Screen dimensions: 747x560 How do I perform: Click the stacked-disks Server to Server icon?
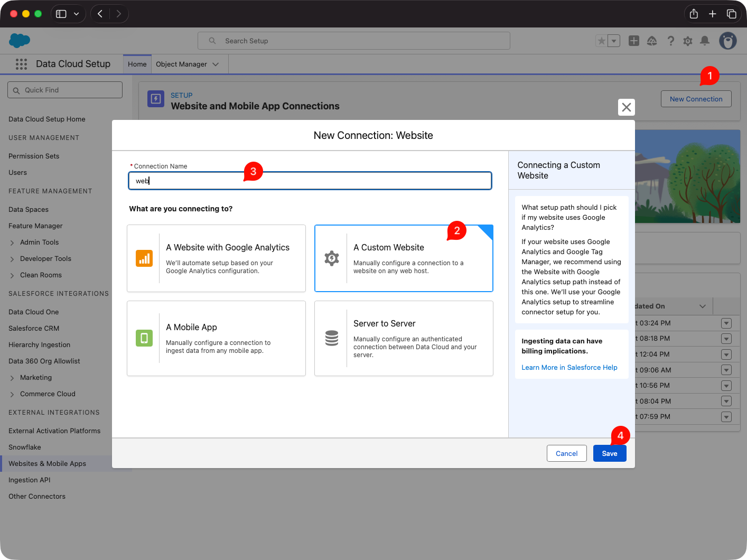coord(331,338)
